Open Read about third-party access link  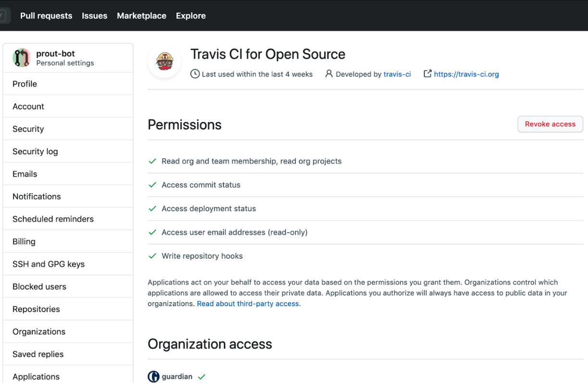click(x=248, y=304)
